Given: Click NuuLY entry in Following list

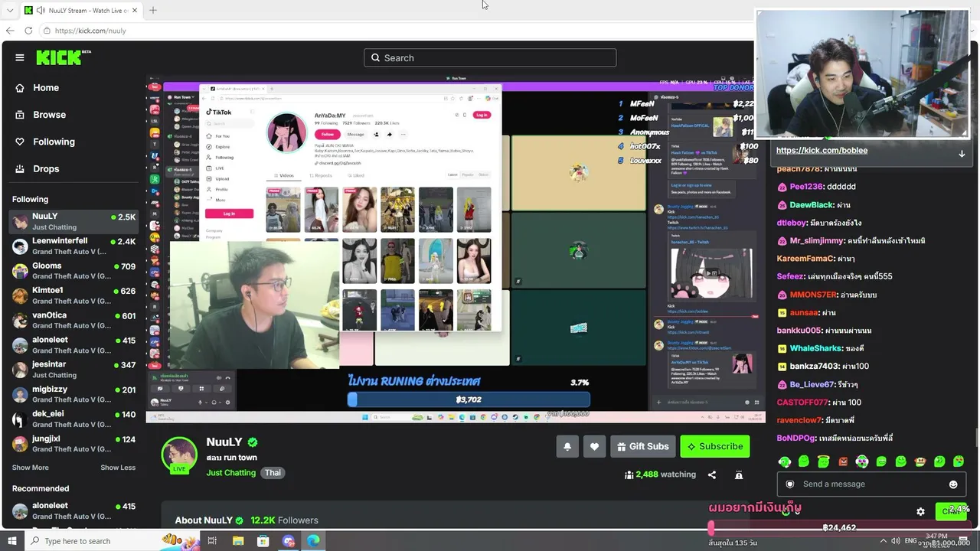Looking at the screenshot, I should (x=73, y=222).
